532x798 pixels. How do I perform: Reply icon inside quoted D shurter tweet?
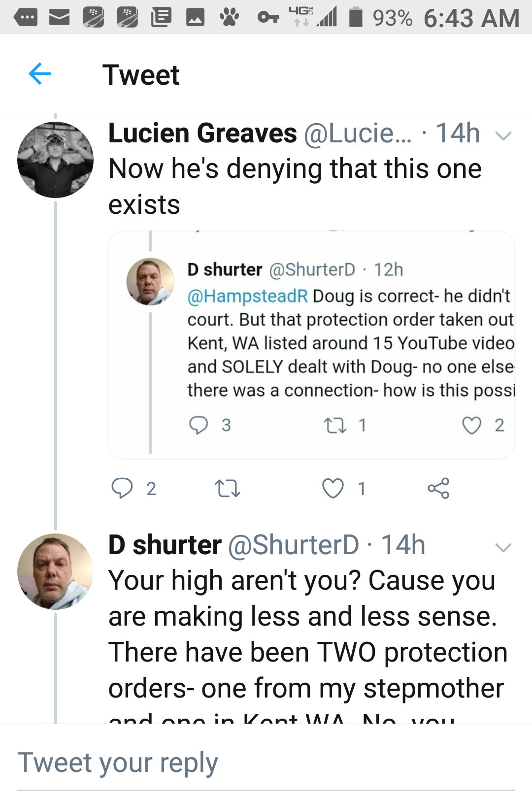(x=199, y=425)
